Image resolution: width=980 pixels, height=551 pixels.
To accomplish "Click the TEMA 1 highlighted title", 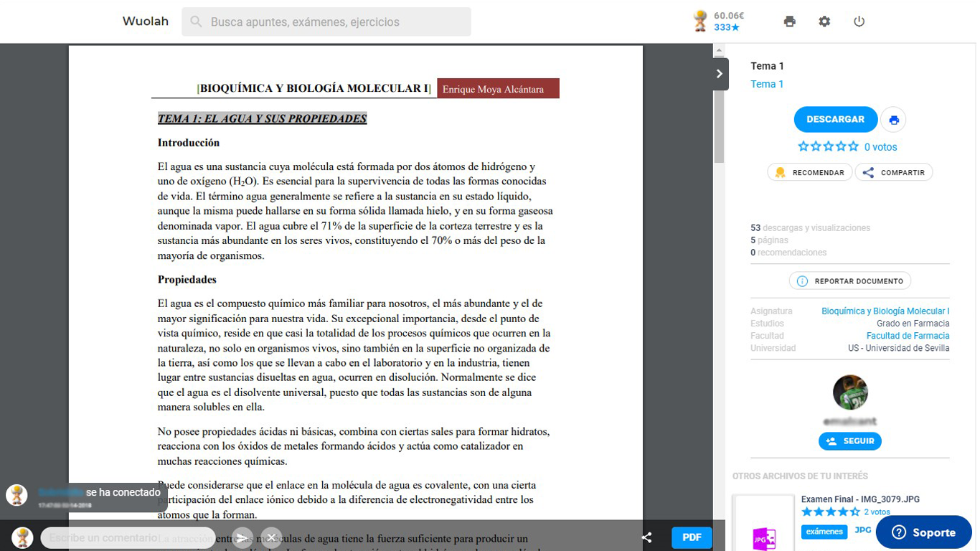I will click(262, 118).
